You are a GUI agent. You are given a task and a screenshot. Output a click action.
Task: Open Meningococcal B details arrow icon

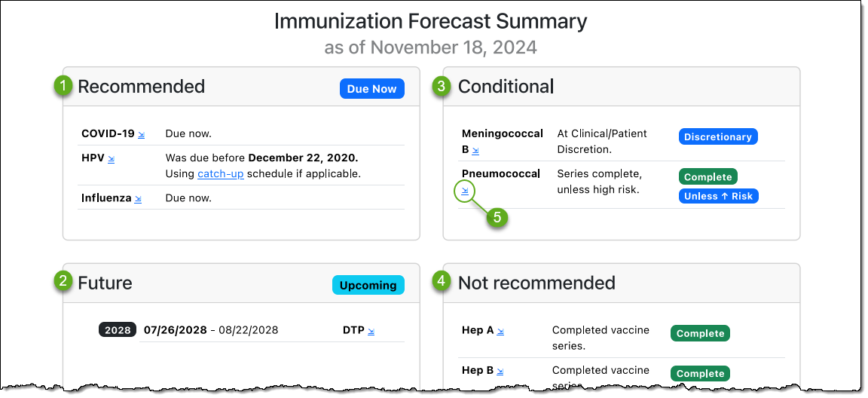475,151
